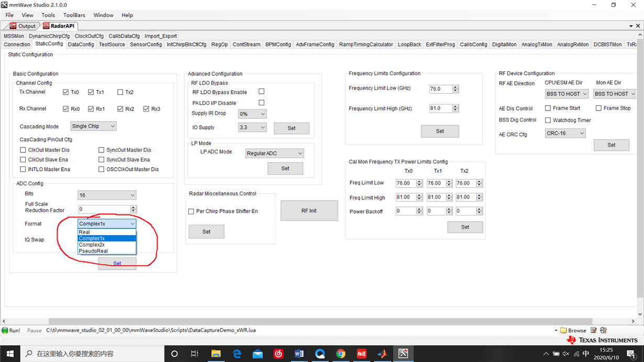Open the Mon AE Dir dropdown
The image size is (644, 362).
(x=616, y=94)
